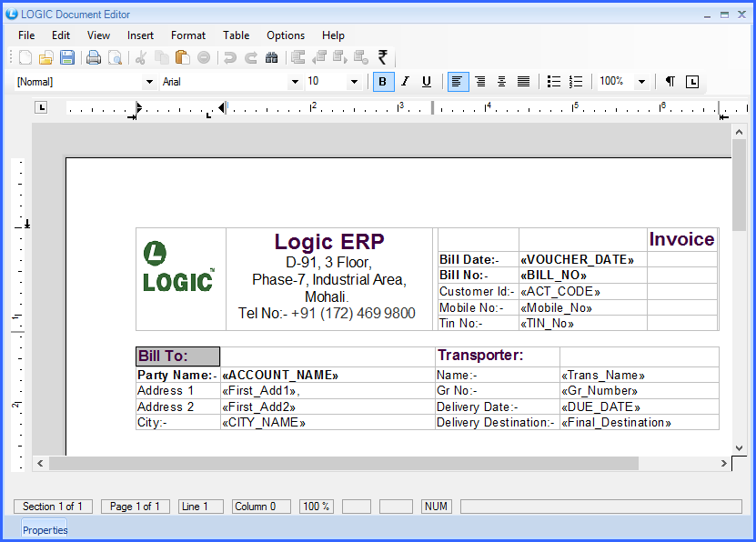Switch to the Properties tab at the bottom
This screenshot has width=756, height=542.
(45, 530)
